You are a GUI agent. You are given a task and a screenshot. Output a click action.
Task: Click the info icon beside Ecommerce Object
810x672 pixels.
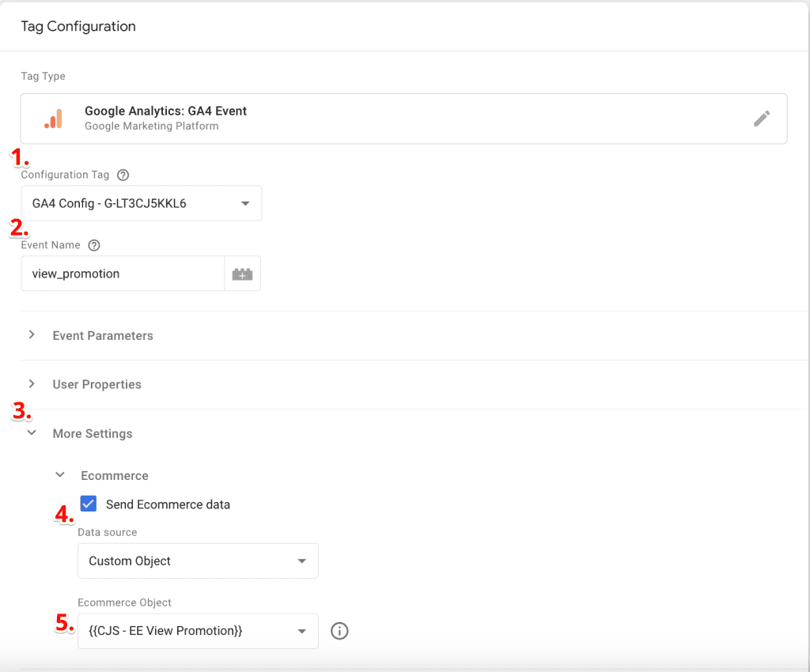pos(339,631)
